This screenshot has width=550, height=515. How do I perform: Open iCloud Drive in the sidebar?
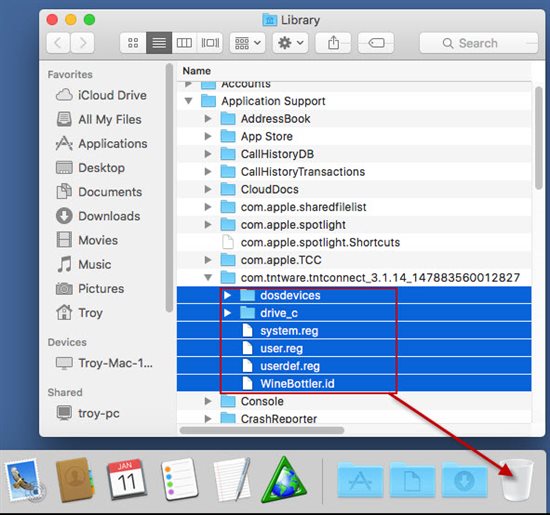101,95
